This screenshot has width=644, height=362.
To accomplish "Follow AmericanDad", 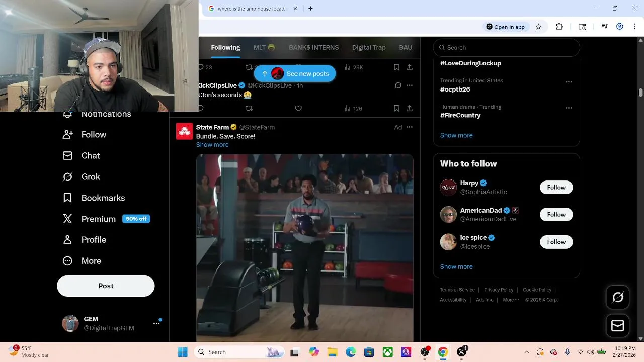I will tap(556, 215).
